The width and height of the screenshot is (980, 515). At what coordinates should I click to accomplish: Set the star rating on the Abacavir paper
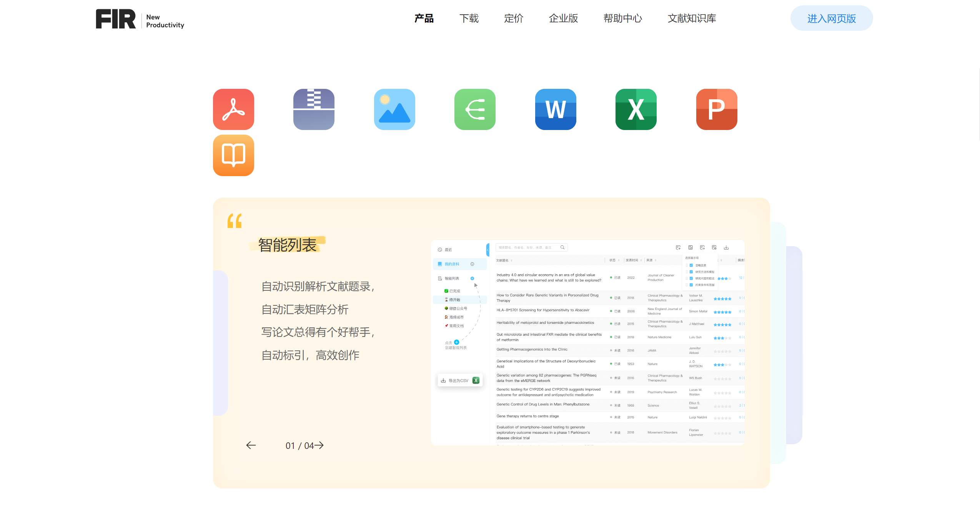coord(722,312)
